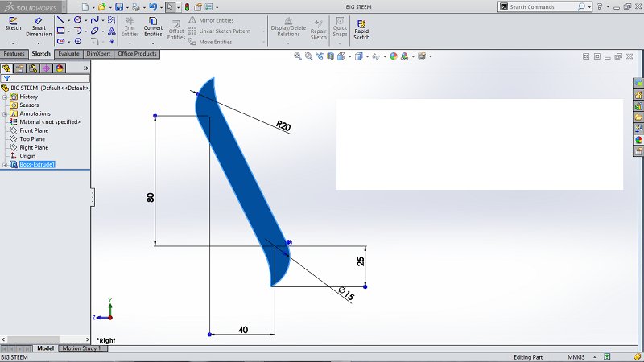Click the R20 radius dimension text
Screen dimensions: 644x362
click(283, 125)
